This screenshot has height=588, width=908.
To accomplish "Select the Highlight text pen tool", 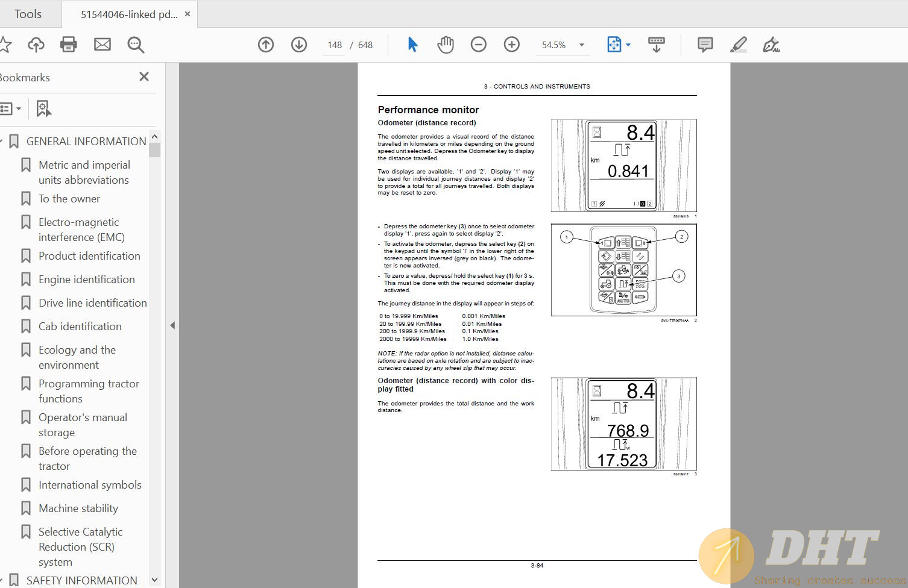I will (738, 45).
